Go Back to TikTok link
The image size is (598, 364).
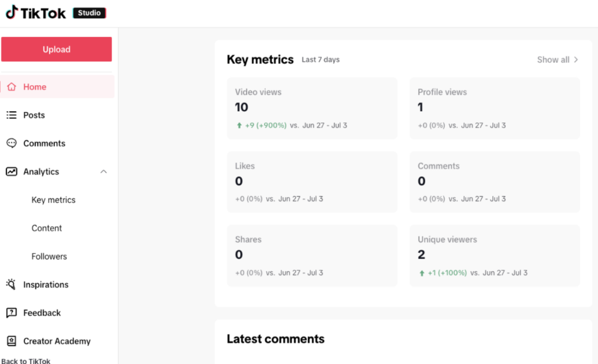pyautogui.click(x=26, y=360)
